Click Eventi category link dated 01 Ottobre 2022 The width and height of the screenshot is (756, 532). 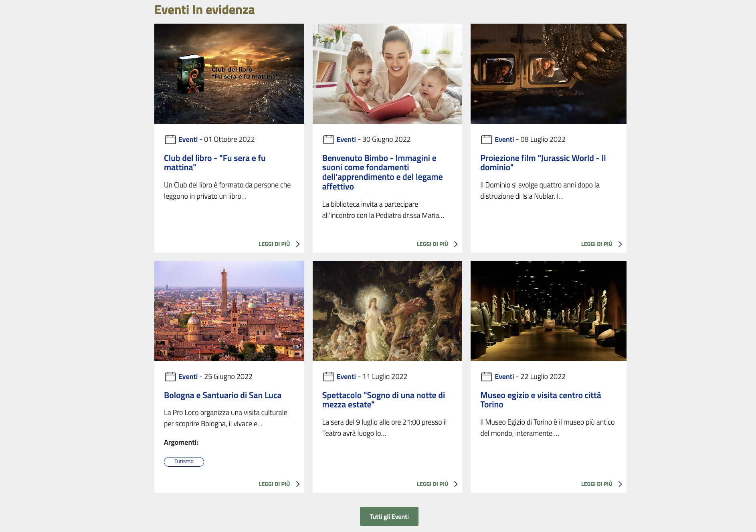pos(188,139)
